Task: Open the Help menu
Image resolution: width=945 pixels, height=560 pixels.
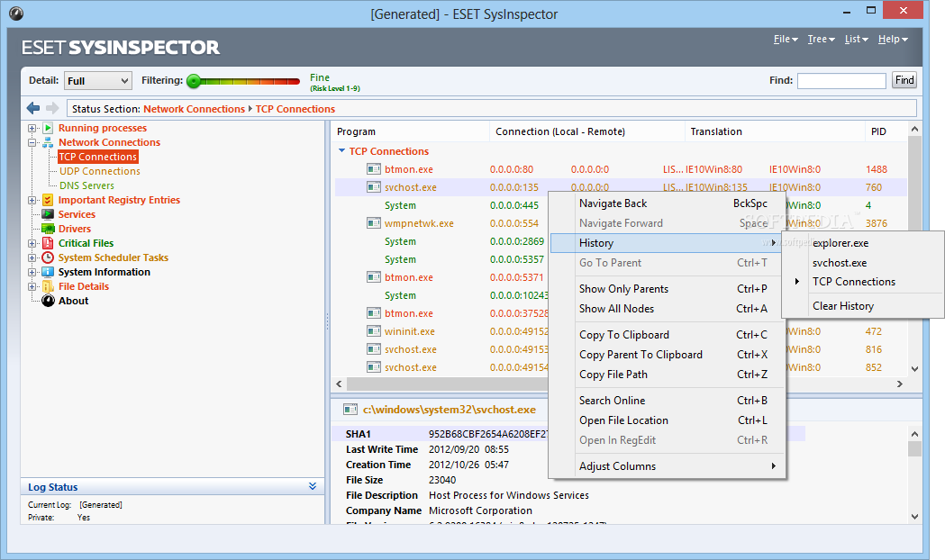Action: click(893, 39)
